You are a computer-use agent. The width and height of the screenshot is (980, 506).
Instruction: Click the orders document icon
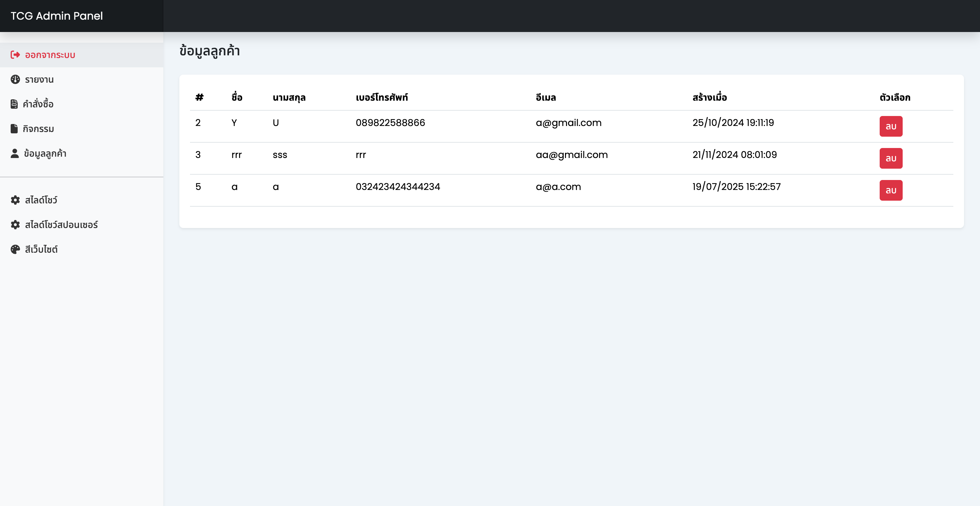coord(14,104)
